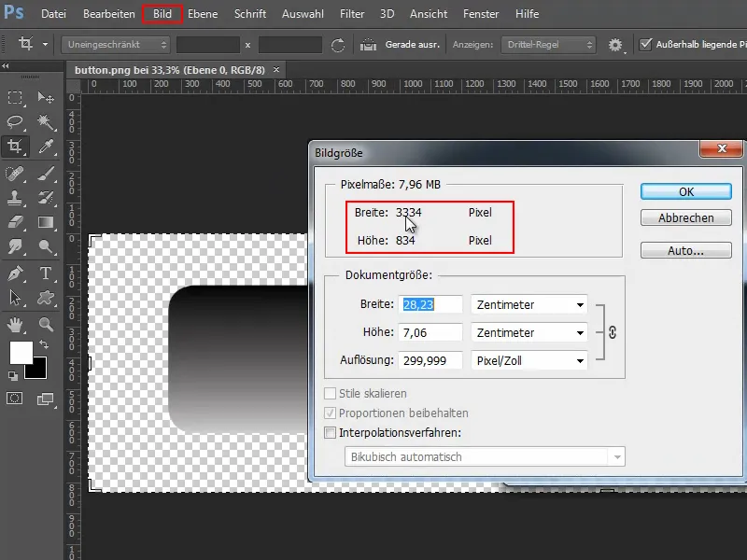The width and height of the screenshot is (747, 560).
Task: Toggle Quick Mask mode
Action: 14,399
